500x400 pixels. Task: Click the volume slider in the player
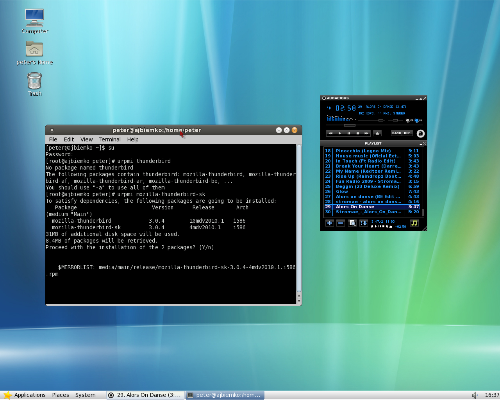pyautogui.click(x=371, y=120)
